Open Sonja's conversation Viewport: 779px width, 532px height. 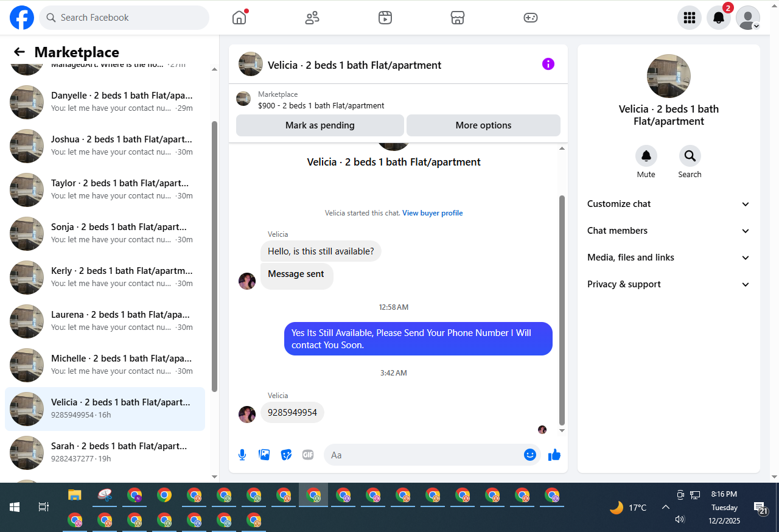coord(105,233)
